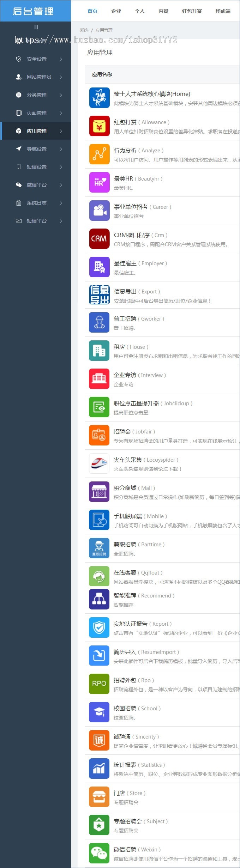Click the chart icon of 统计报表
This screenshot has height=868, width=240.
coord(99,769)
